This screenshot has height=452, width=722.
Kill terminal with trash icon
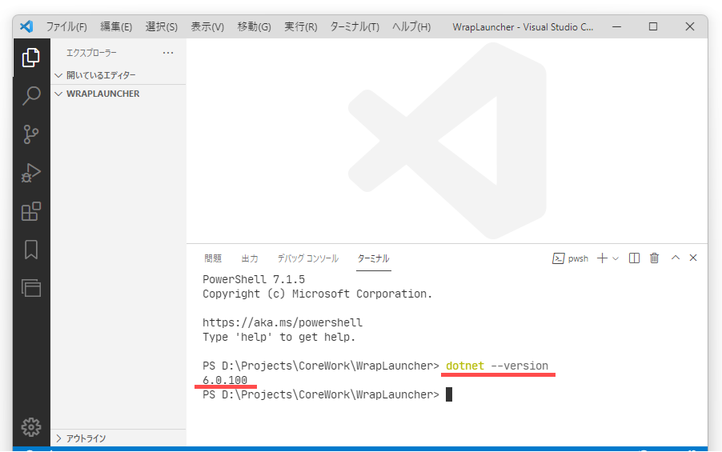click(654, 258)
